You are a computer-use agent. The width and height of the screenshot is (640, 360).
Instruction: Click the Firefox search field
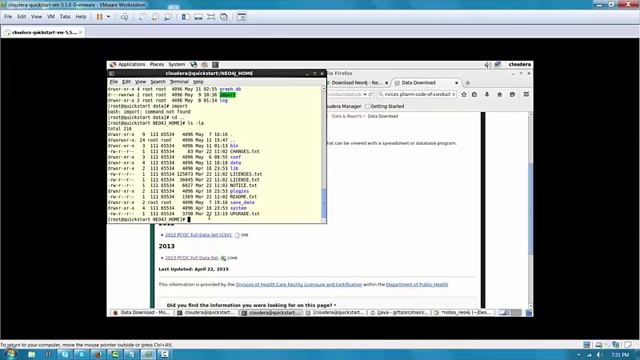coord(417,94)
